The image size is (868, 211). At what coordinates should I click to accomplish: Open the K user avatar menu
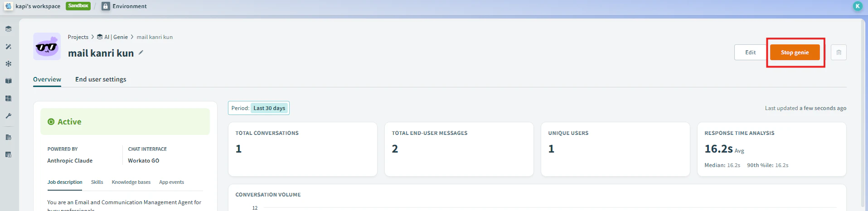[858, 6]
